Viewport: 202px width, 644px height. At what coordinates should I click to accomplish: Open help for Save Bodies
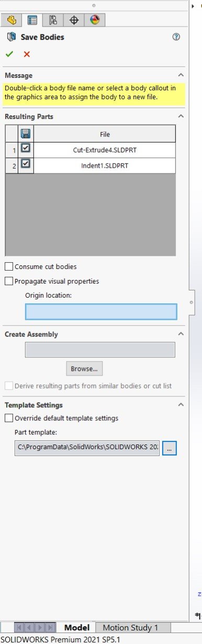pos(176,37)
